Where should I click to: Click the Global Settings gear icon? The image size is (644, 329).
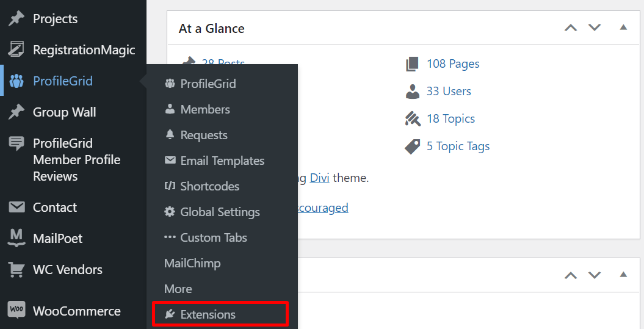pyautogui.click(x=170, y=212)
